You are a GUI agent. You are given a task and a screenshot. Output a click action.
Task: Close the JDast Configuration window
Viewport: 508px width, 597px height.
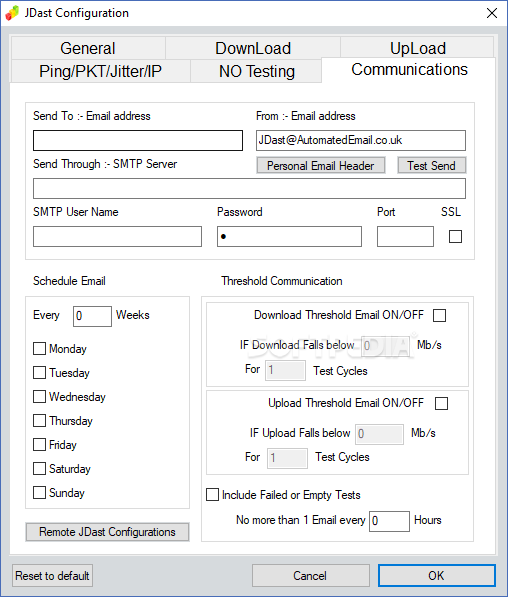[492, 13]
